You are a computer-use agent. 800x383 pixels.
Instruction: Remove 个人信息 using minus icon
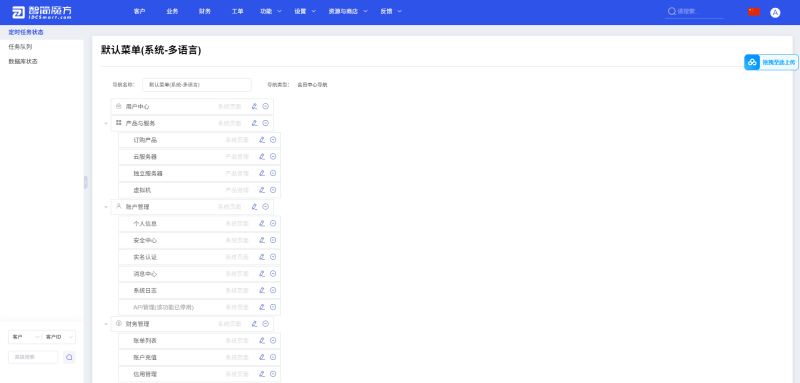[x=273, y=223]
